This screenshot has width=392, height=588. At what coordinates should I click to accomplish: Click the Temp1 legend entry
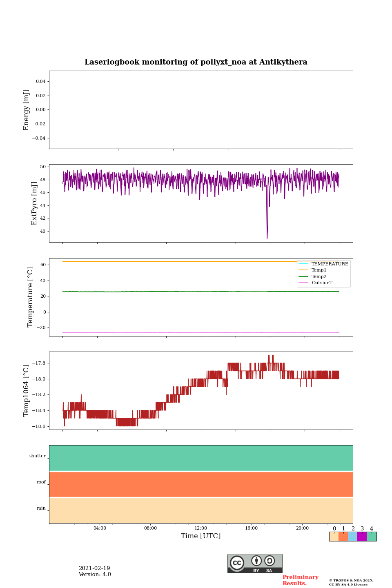pyautogui.click(x=313, y=270)
